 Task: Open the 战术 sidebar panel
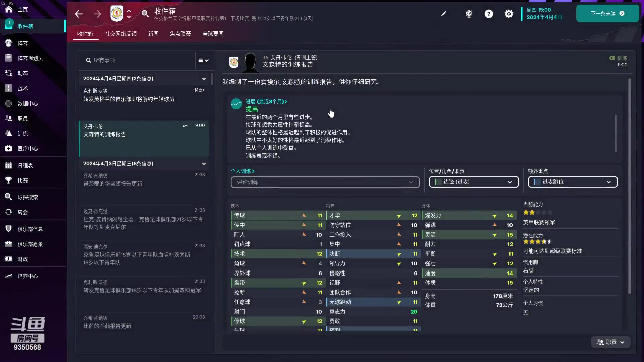tap(23, 88)
